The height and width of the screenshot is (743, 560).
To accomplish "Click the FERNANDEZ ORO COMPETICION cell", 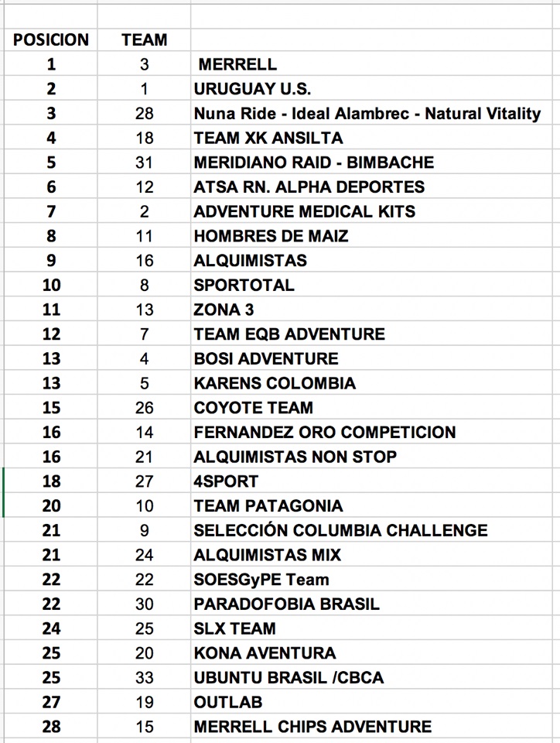I will (x=325, y=432).
